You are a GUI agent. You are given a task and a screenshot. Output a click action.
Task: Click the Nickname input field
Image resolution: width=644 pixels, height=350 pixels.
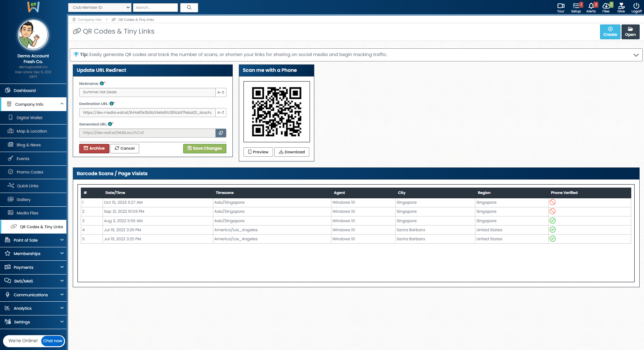[147, 92]
